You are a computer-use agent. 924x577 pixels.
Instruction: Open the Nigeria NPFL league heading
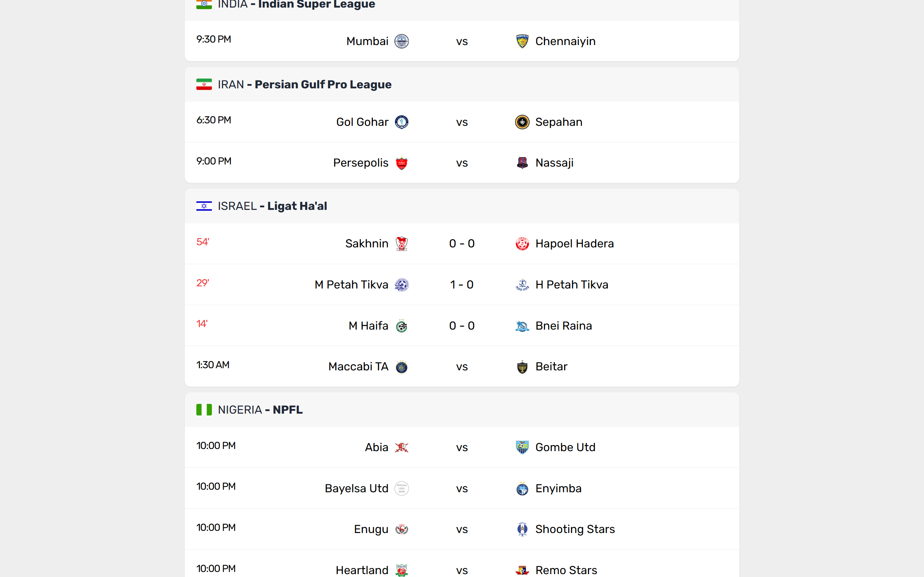click(x=287, y=410)
